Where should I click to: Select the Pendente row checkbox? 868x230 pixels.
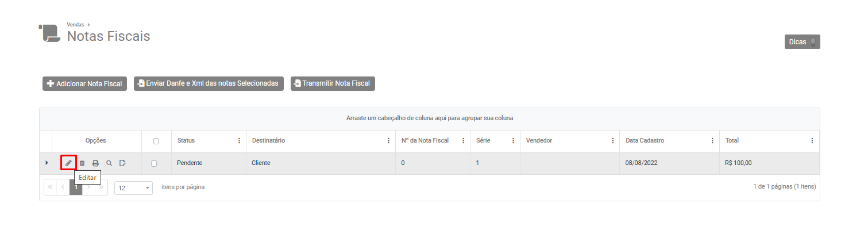[154, 163]
